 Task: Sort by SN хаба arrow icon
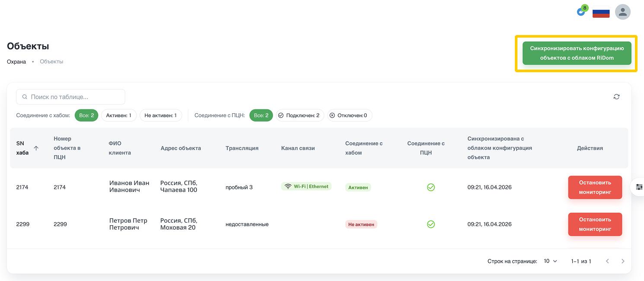click(36, 148)
